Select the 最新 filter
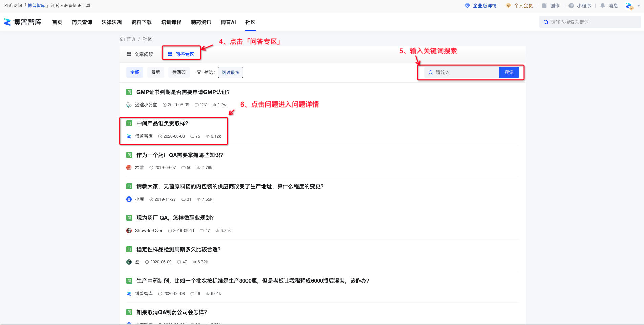The height and width of the screenshot is (325, 644). tap(156, 72)
